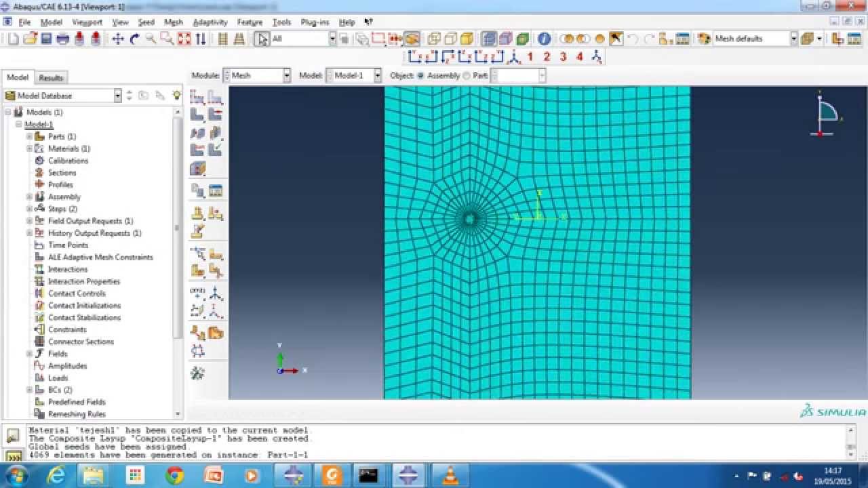Apply the numbered view 3 preset
The image size is (868, 488).
click(563, 57)
